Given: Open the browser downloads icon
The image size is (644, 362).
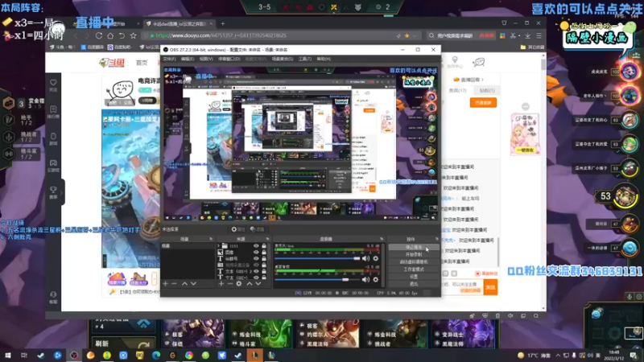Looking at the screenshot, I should pos(528,35).
